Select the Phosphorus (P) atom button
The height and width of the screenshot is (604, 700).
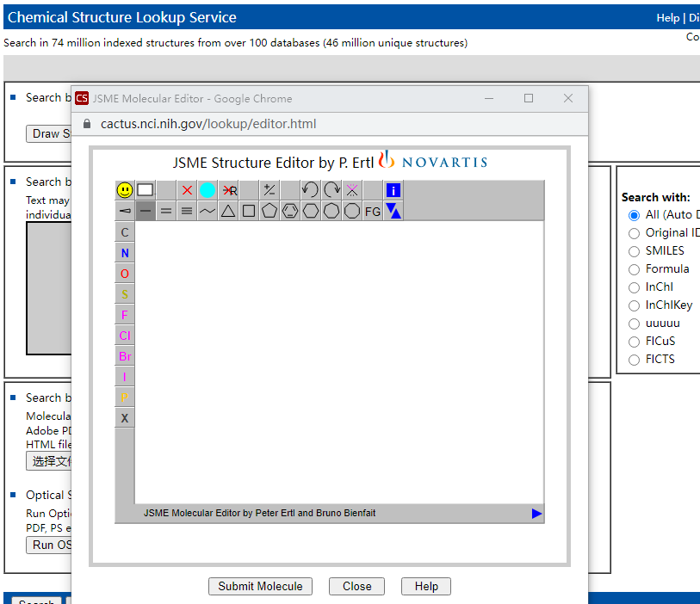pos(125,398)
